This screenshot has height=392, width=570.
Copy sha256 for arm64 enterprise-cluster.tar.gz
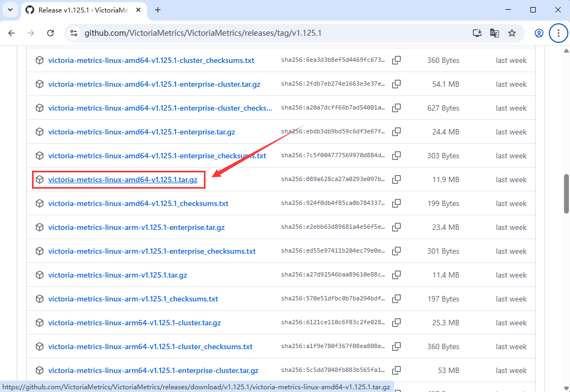[396, 370]
